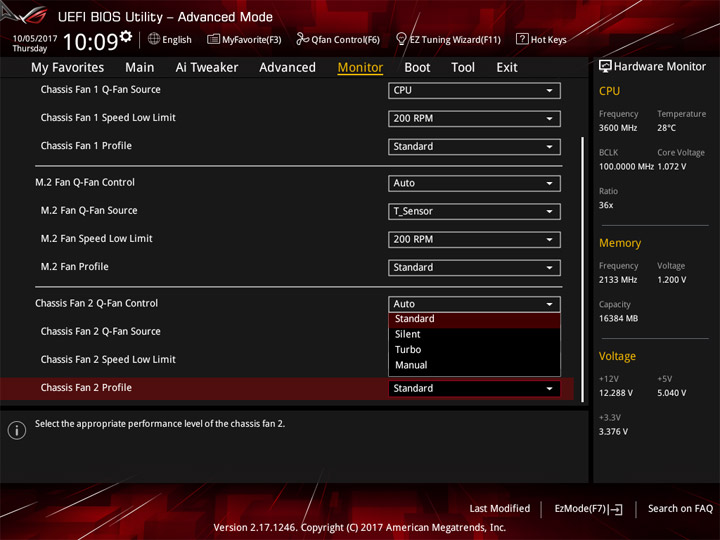Select Chassis Fan 2 Q-Fan Control label
This screenshot has height=540, width=720.
tap(96, 304)
